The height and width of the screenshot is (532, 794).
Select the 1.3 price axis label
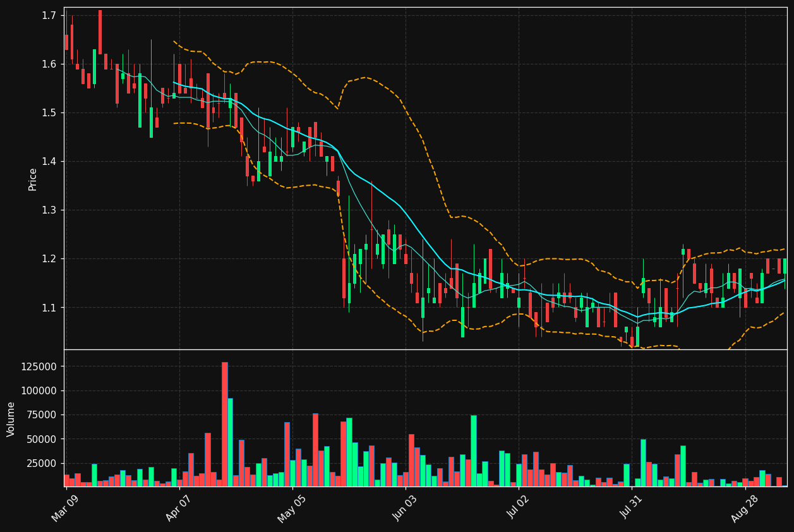(x=49, y=210)
